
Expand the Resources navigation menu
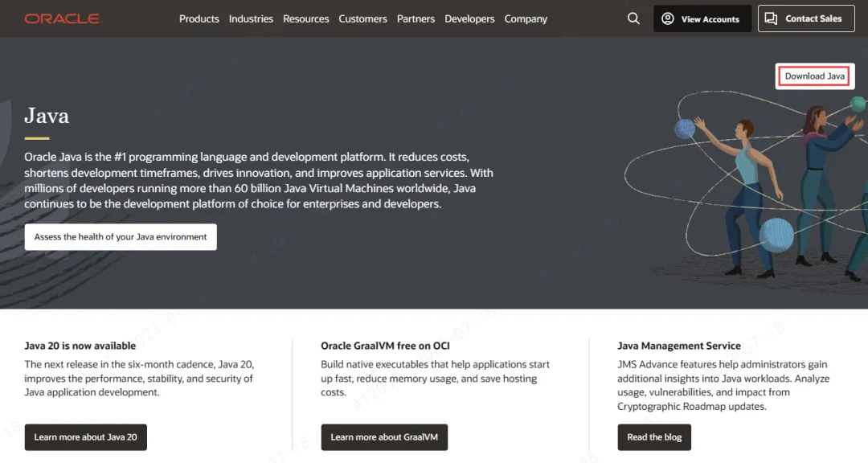click(305, 18)
